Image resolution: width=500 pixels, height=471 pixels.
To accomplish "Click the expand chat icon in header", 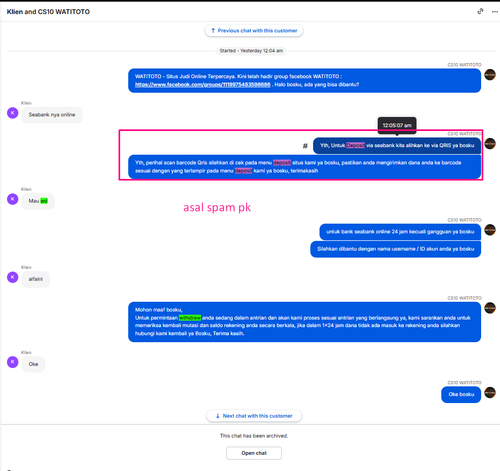I will (x=480, y=11).
